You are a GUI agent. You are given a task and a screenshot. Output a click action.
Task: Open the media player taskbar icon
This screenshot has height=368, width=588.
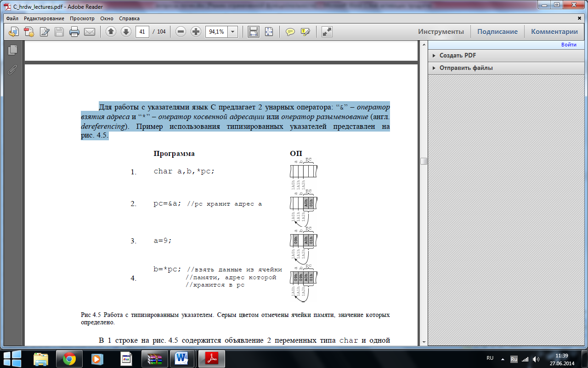tap(97, 358)
